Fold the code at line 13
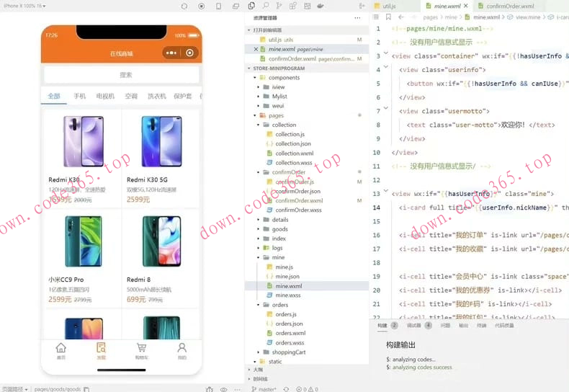This screenshot has width=569, height=392. tap(386, 191)
